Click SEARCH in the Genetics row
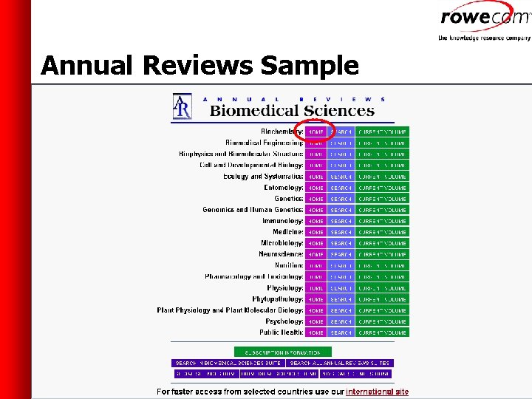Image resolution: width=532 pixels, height=399 pixels. pos(341,199)
